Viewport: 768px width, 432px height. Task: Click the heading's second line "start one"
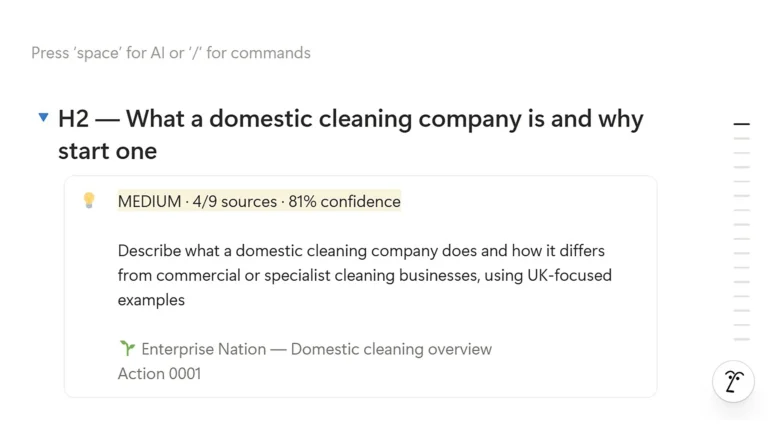coord(108,151)
